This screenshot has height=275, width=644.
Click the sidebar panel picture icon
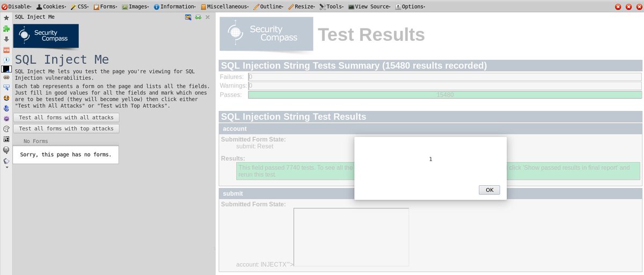[188, 17]
